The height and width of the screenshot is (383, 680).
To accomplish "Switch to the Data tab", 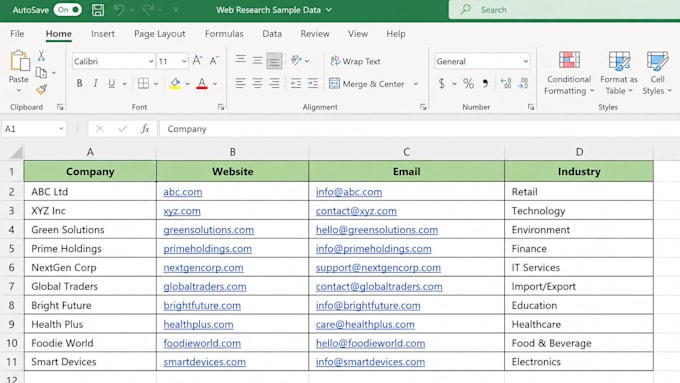I will coord(272,33).
